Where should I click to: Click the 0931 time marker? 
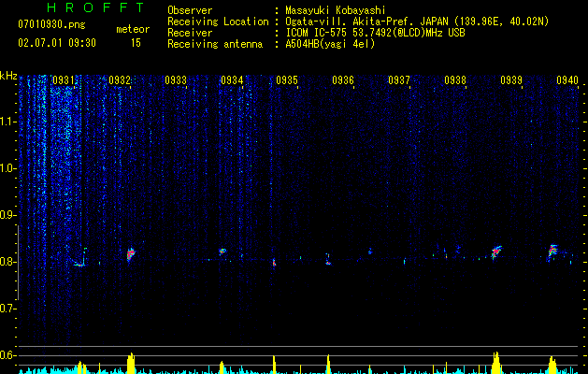64,80
